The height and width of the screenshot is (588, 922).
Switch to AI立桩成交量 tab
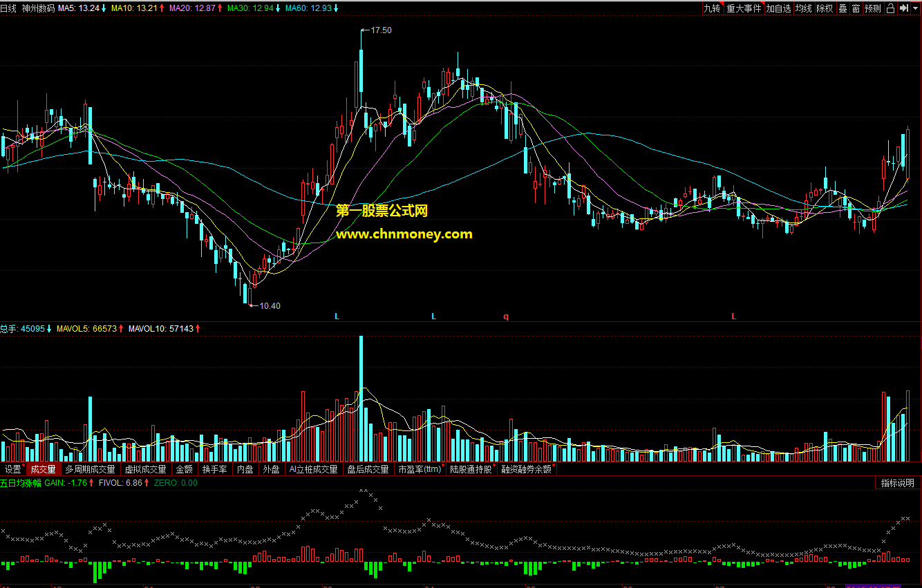tap(313, 469)
